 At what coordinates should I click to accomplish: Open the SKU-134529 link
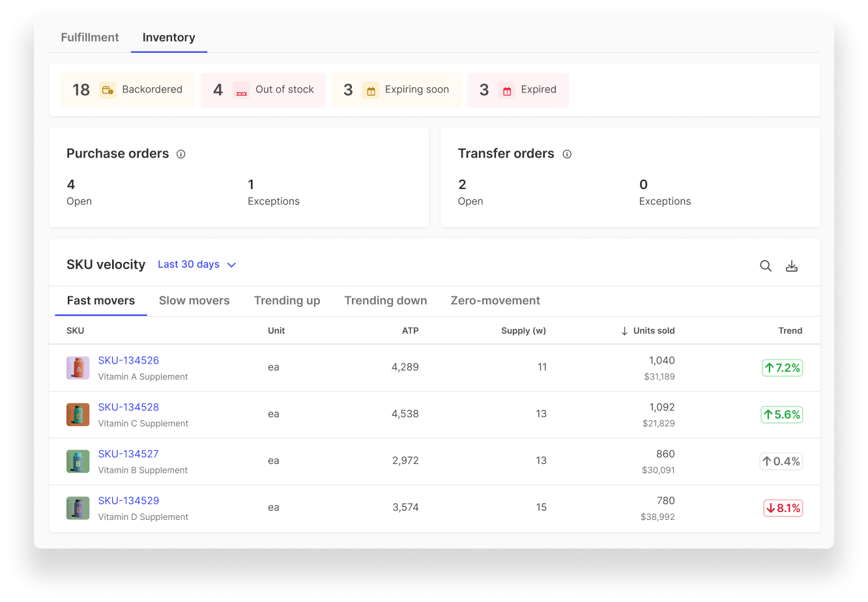click(128, 500)
